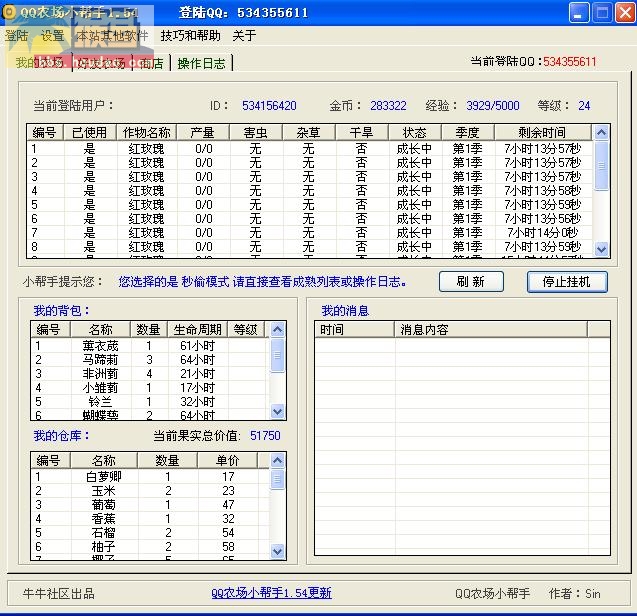Open the 登陆 menu
The height and width of the screenshot is (616, 637).
[x=16, y=36]
